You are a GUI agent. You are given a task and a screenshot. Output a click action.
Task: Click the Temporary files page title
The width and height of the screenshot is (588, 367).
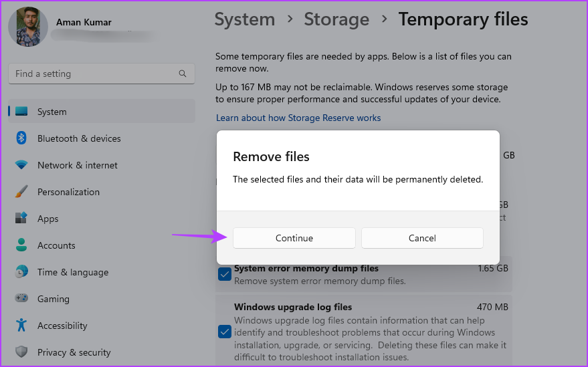coord(463,19)
